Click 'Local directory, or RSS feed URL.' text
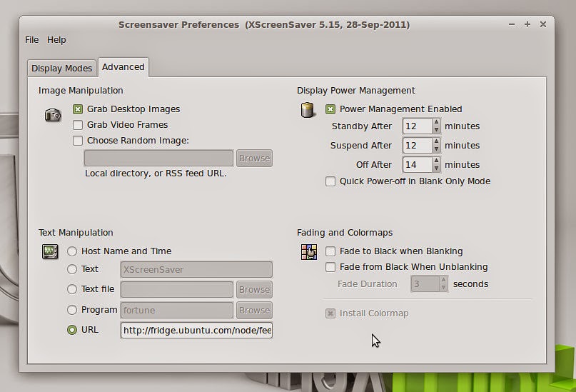The width and height of the screenshot is (576, 392). tap(156, 174)
